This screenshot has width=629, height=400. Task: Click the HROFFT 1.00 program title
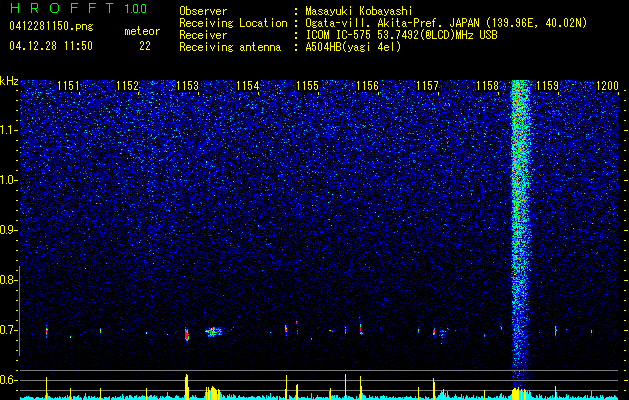(78, 8)
